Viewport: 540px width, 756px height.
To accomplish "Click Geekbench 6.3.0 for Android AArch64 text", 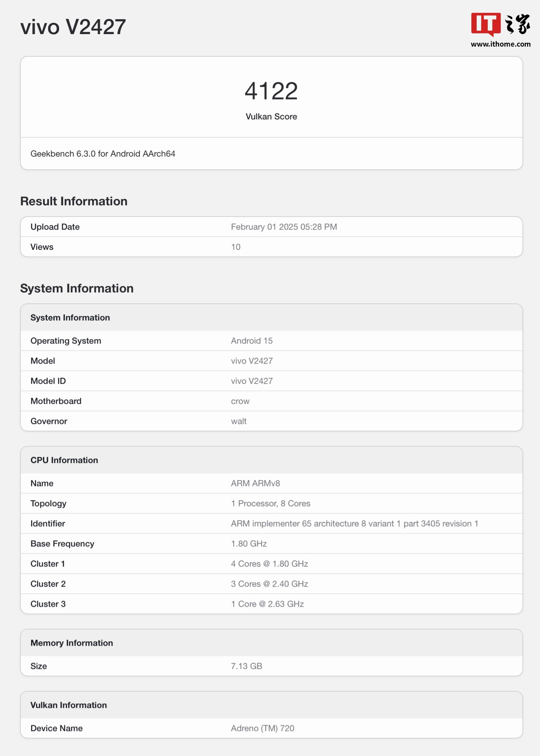I will click(103, 154).
